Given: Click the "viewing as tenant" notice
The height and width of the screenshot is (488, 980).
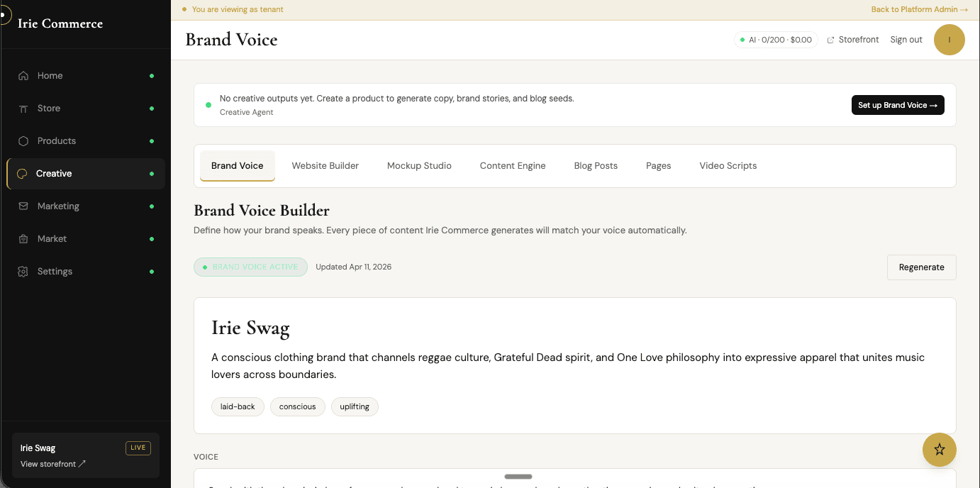Looking at the screenshot, I should coord(238,9).
